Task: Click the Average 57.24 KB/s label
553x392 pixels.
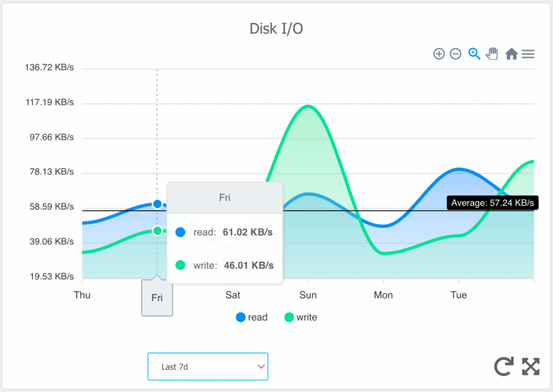Action: click(x=492, y=202)
